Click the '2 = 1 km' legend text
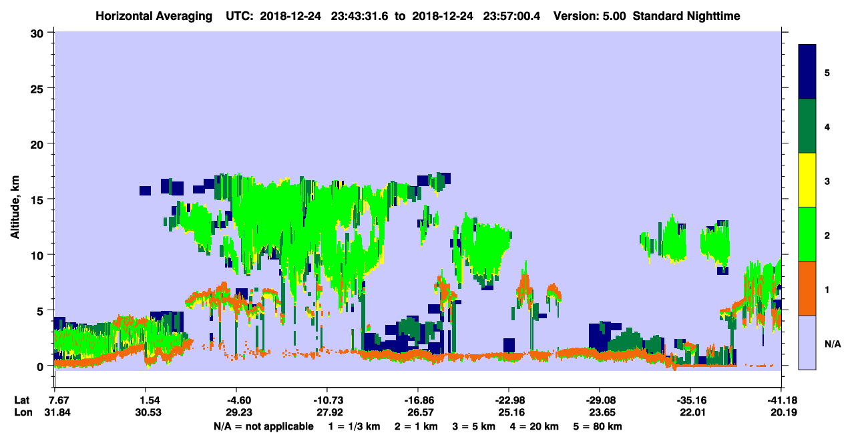The width and height of the screenshot is (868, 445). coord(416,426)
